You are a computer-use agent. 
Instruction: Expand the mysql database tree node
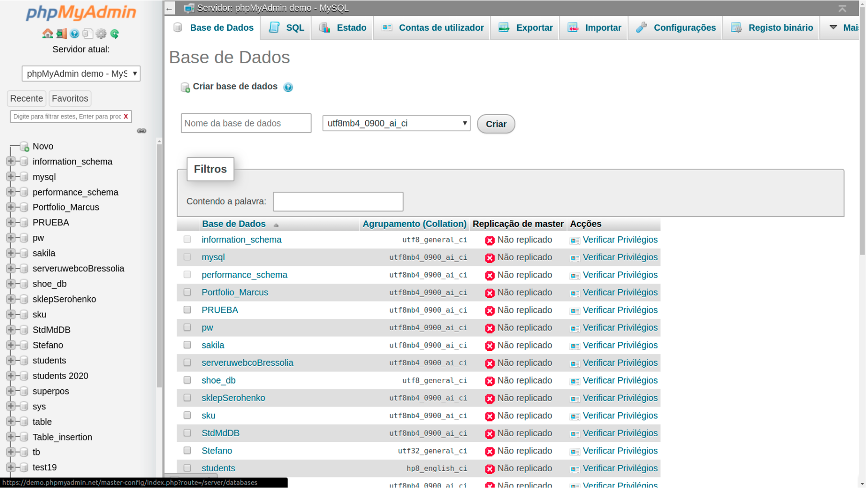pos(11,177)
